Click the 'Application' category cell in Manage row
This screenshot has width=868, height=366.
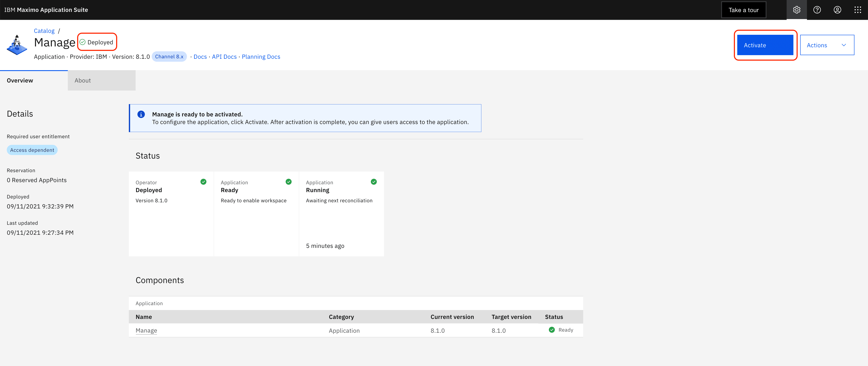click(344, 331)
